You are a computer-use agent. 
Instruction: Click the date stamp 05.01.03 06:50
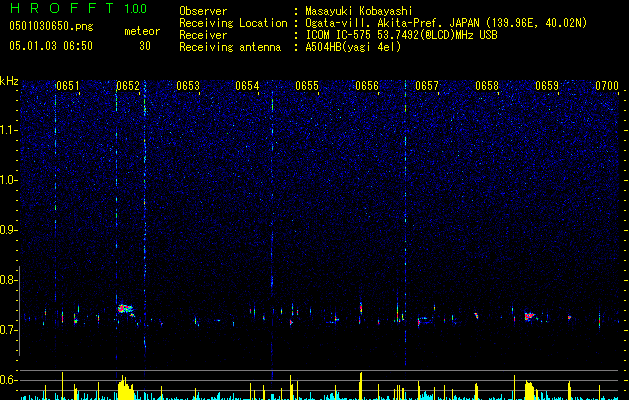point(51,46)
